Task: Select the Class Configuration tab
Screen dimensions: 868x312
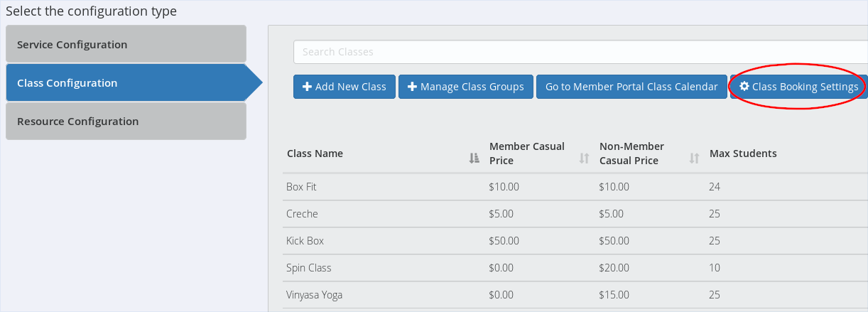Action: pyautogui.click(x=126, y=82)
